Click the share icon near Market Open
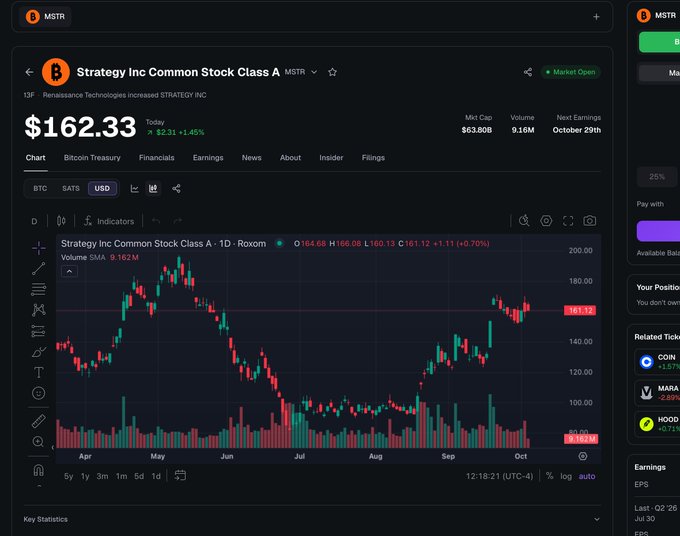Screen dimensions: 680x536 click(528, 72)
